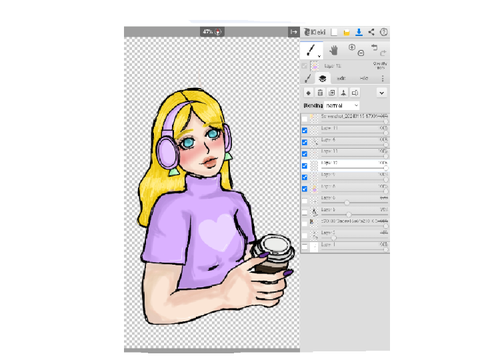Click opacity slider of the selected layer

[x=354, y=168]
